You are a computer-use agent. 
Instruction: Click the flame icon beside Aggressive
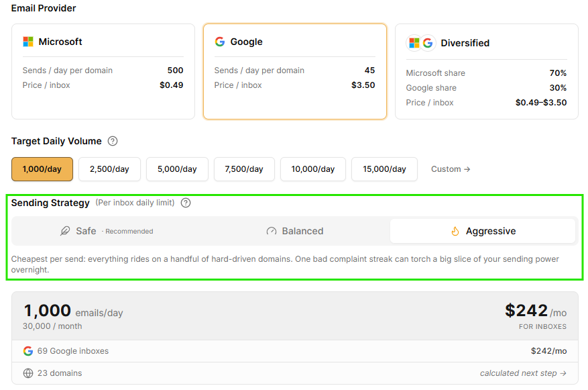click(x=455, y=231)
